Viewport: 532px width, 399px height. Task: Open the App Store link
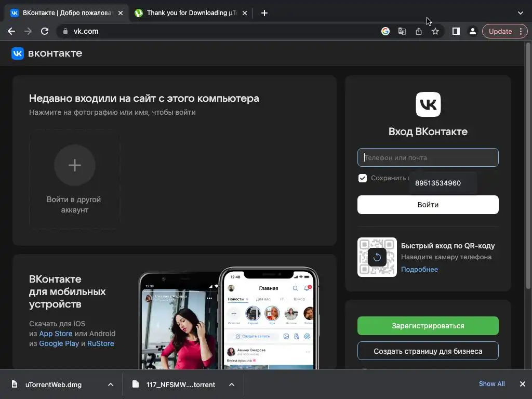point(56,334)
